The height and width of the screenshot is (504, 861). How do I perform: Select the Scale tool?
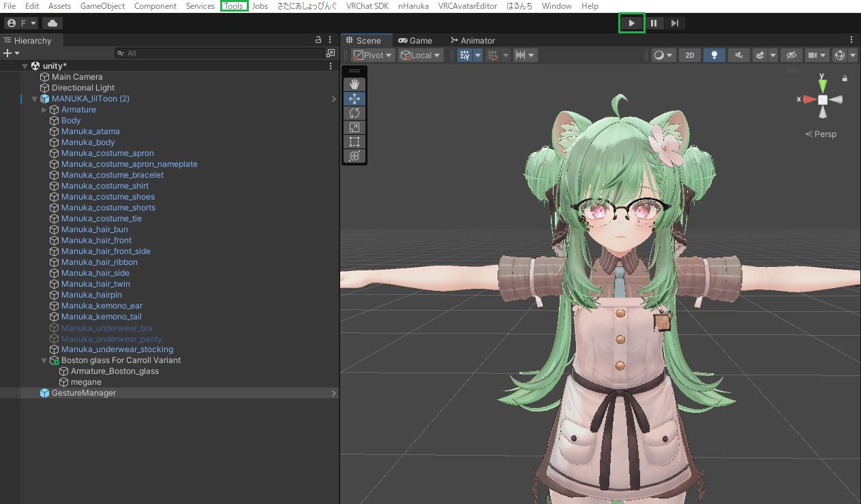(x=354, y=127)
